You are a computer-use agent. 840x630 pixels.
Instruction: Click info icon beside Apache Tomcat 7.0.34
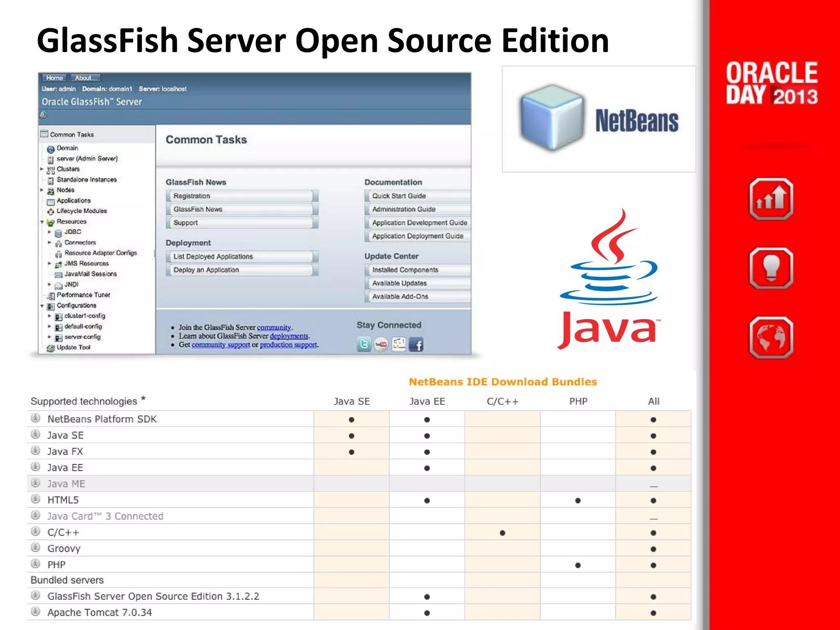tap(36, 612)
